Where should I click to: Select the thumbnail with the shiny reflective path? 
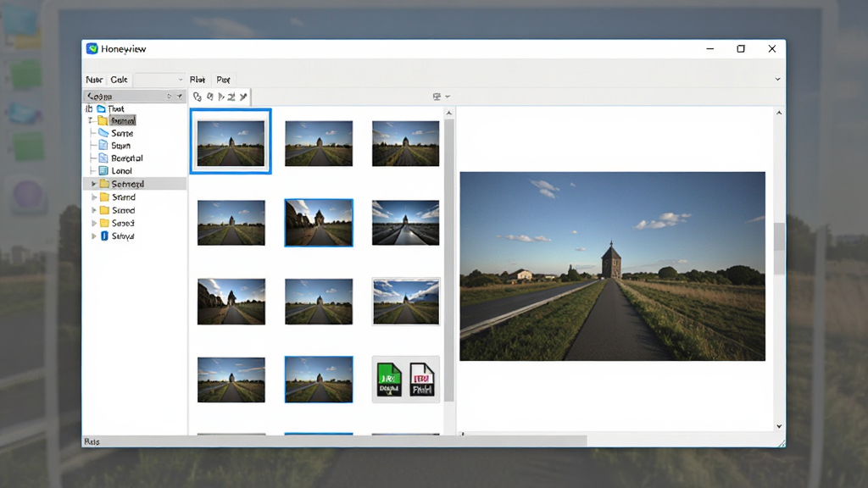click(x=406, y=223)
